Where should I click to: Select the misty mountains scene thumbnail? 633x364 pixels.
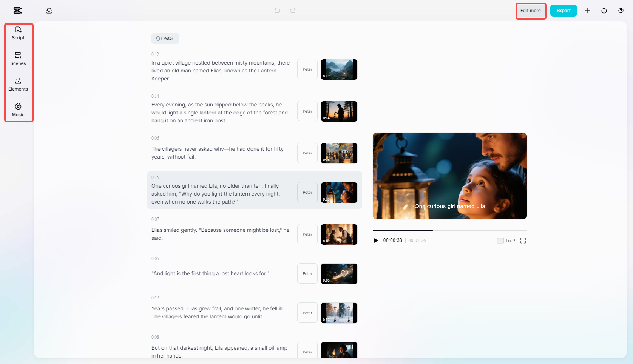[x=339, y=69]
